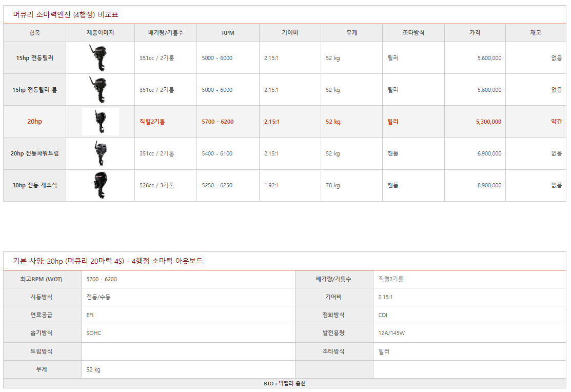Click the 6,900,000 price cell
Viewport: 571px width, 392px height.
tap(489, 153)
